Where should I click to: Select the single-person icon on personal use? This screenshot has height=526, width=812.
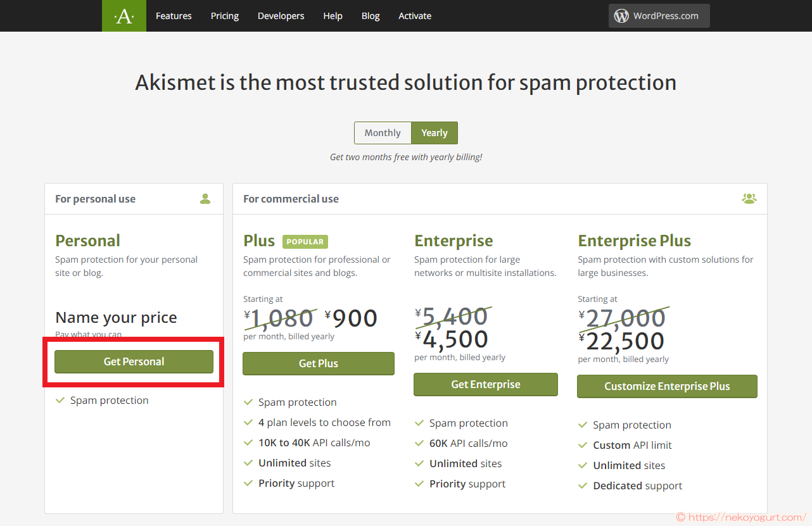click(x=205, y=198)
